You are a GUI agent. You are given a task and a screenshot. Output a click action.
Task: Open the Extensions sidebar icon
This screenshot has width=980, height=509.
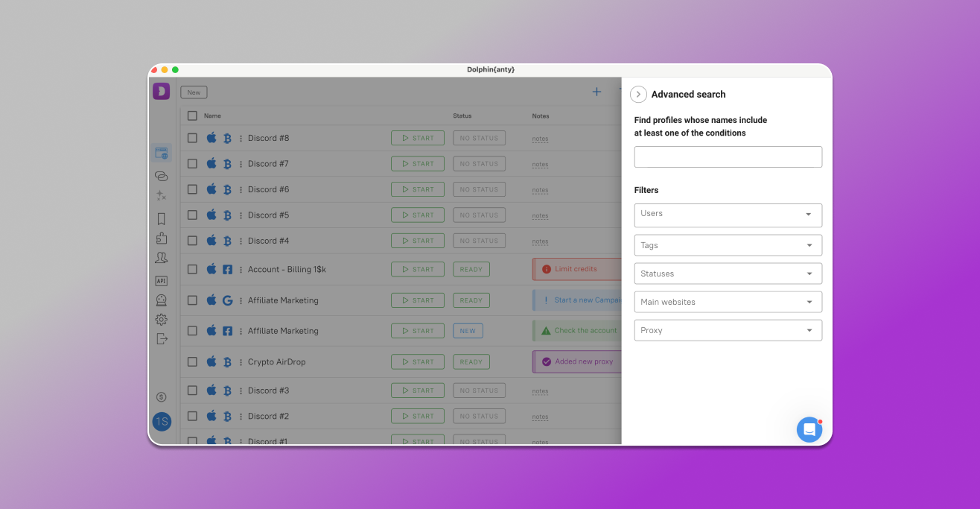pos(162,237)
